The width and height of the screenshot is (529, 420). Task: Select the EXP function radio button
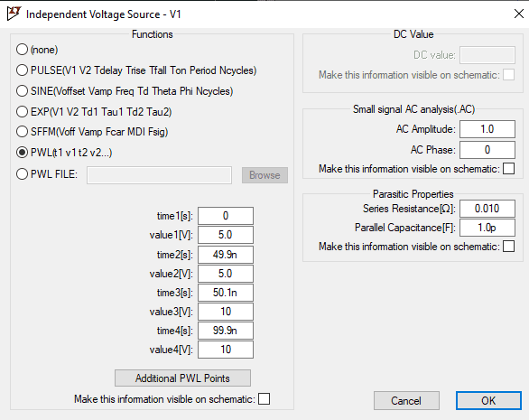[22, 111]
